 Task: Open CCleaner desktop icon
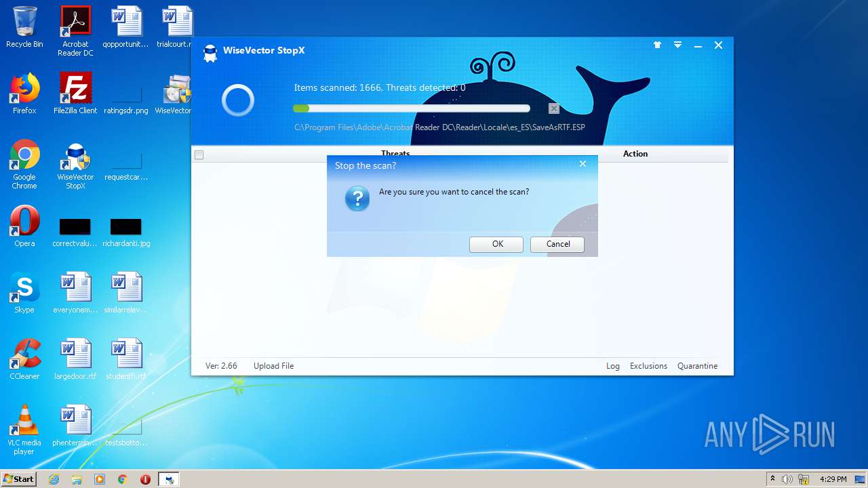[24, 359]
